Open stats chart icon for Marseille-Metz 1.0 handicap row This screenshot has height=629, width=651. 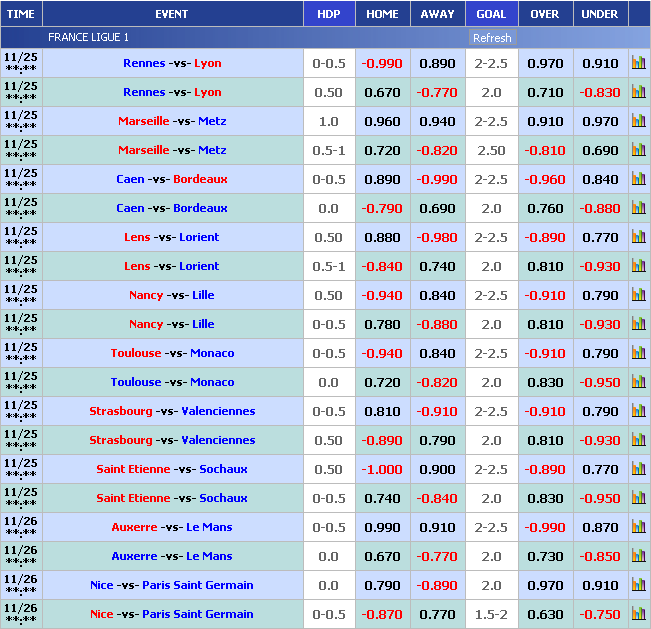pos(638,121)
